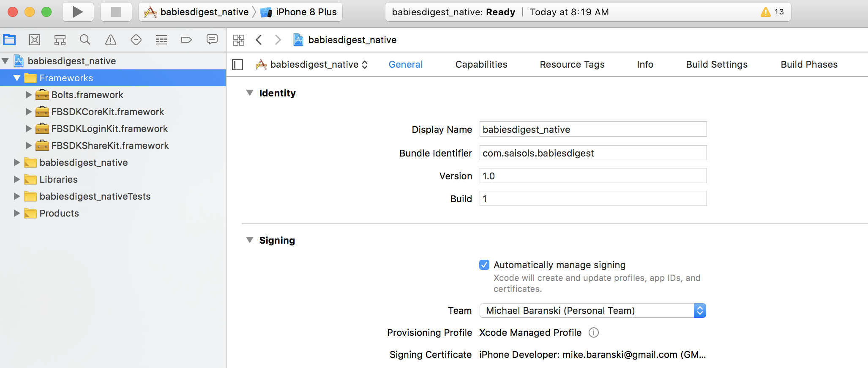Expand FBSDKShareKit.framework
The width and height of the screenshot is (868, 368).
[x=29, y=146]
